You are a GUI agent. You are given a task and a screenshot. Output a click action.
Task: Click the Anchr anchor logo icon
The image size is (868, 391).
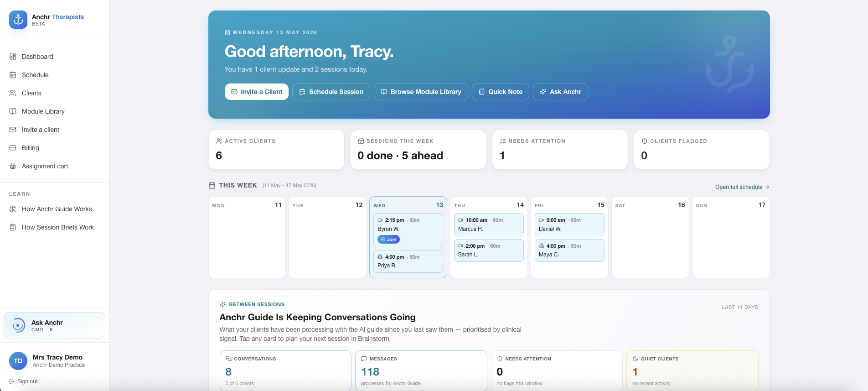click(18, 20)
